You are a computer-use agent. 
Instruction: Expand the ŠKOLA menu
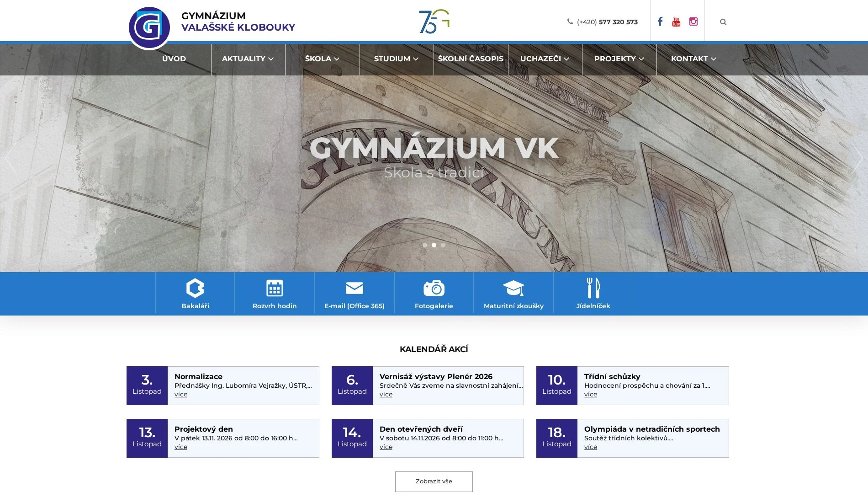point(323,59)
